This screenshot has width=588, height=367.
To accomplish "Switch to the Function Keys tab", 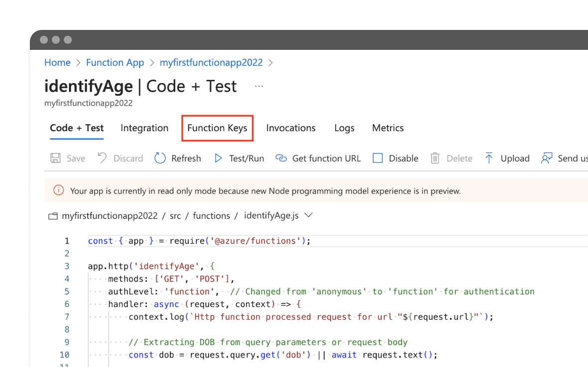I will pyautogui.click(x=217, y=128).
